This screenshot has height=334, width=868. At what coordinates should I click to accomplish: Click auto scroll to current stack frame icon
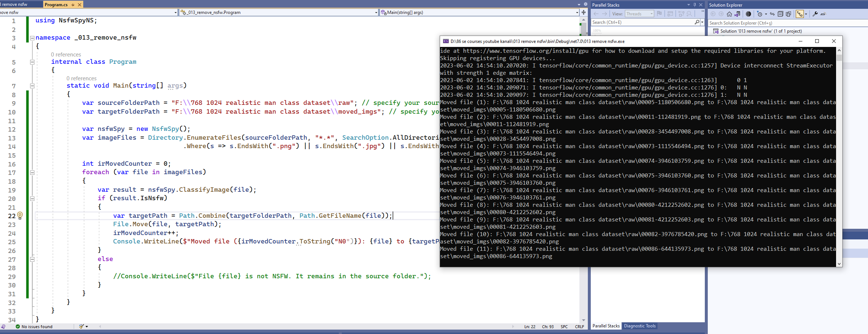pyautogui.click(x=681, y=14)
